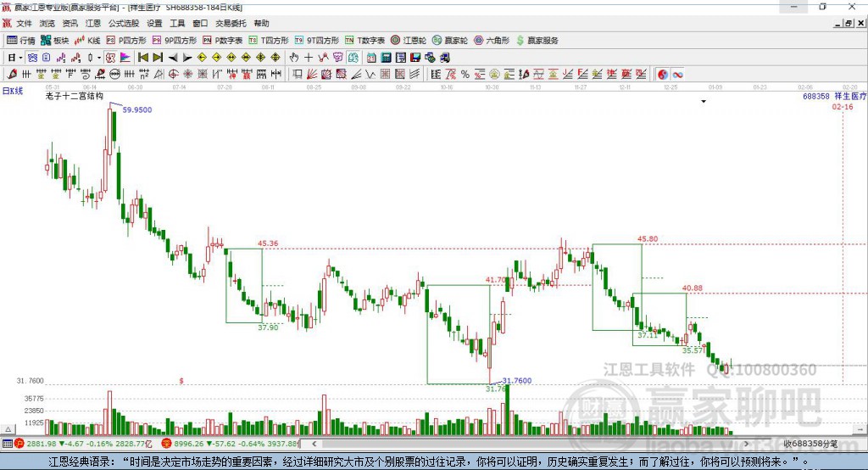Open the calendar icon in toolbar
The image size is (868, 470).
click(x=371, y=58)
